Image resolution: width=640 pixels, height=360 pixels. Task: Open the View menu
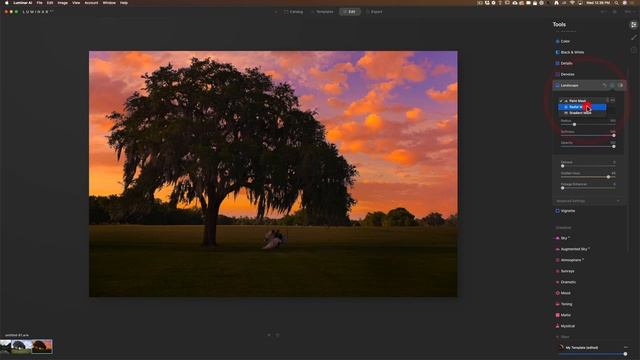point(76,3)
